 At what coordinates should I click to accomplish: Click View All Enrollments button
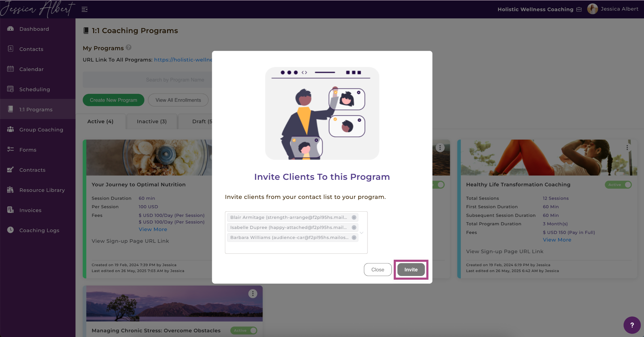point(178,100)
